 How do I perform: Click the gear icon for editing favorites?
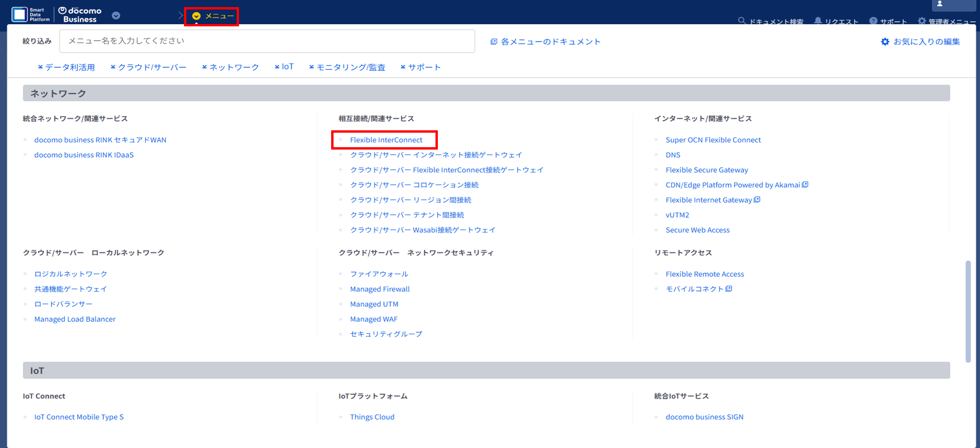pos(885,42)
